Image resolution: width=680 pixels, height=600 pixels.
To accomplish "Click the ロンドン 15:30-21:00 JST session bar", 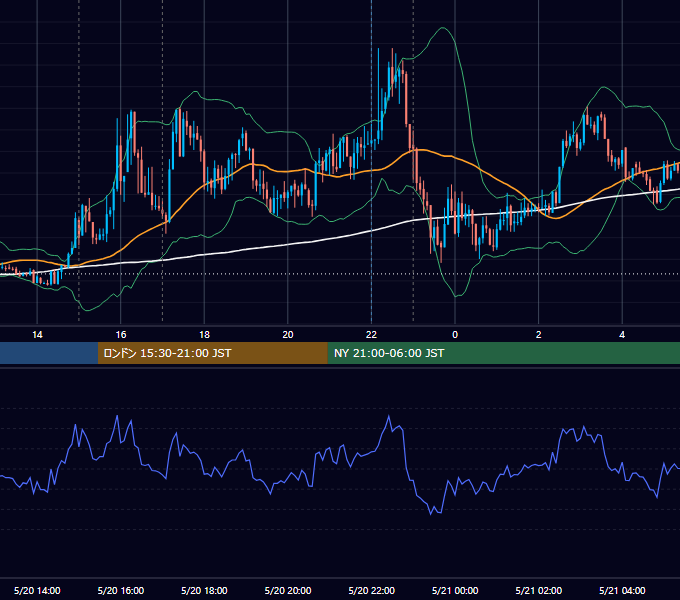I will pyautogui.click(x=212, y=353).
